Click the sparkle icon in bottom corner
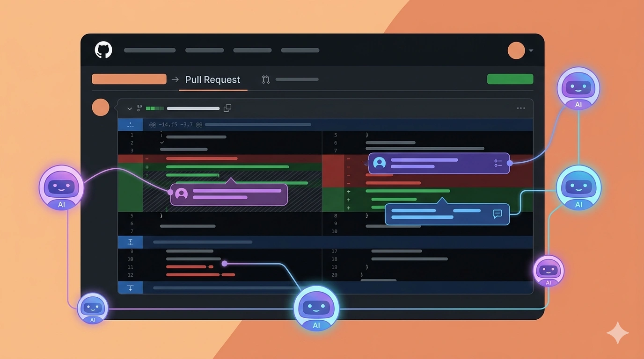The image size is (644, 359). (x=618, y=332)
